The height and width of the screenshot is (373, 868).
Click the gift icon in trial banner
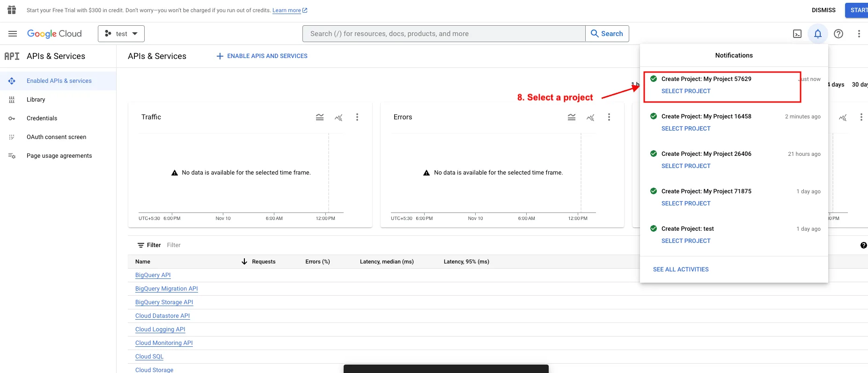[12, 10]
